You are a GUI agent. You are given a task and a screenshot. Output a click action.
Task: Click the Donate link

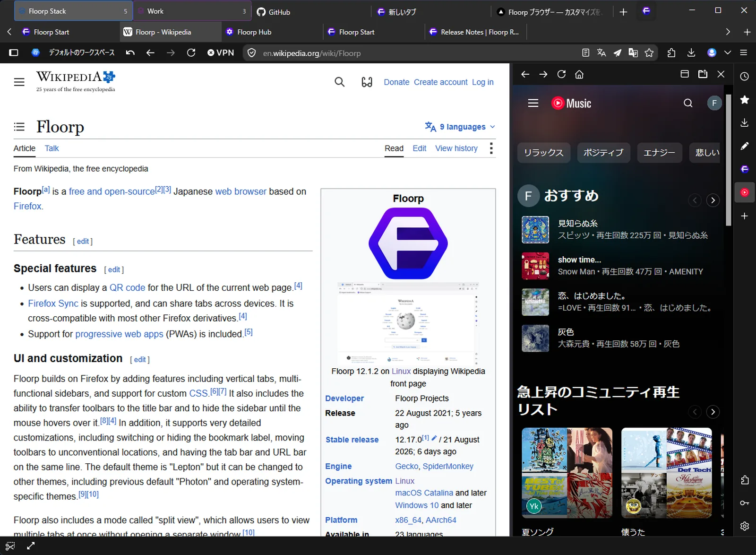396,82
